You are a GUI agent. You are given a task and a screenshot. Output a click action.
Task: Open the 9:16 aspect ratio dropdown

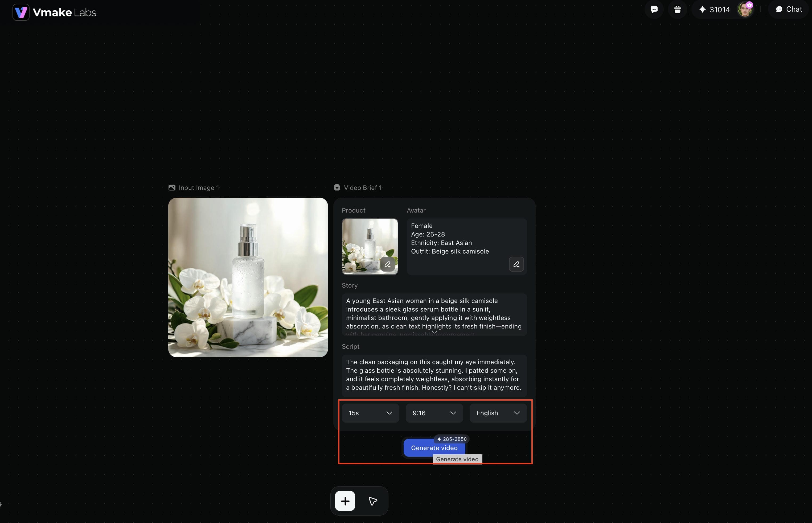434,413
